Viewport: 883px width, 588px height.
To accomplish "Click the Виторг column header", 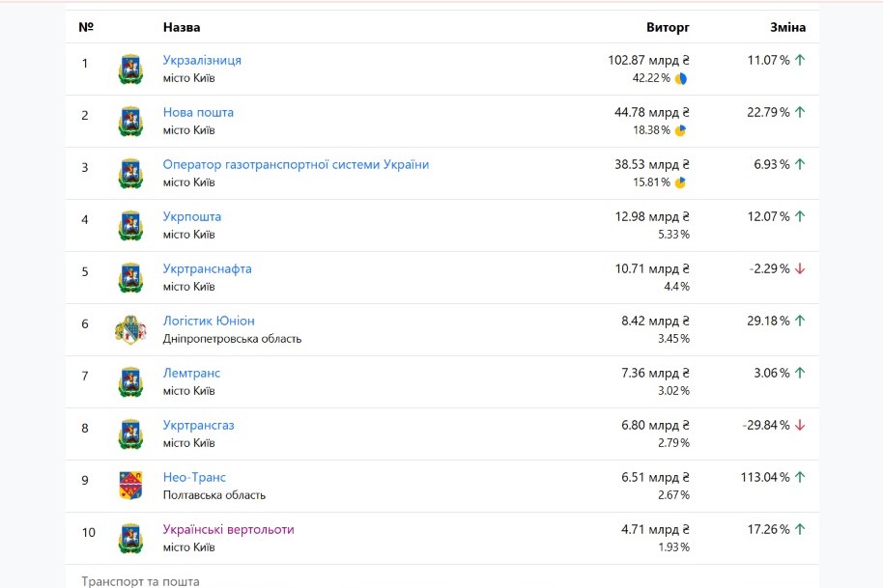I will [x=668, y=27].
